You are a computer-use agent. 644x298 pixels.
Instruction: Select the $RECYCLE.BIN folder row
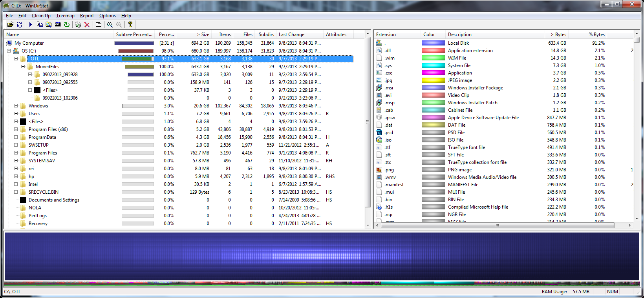point(179,192)
